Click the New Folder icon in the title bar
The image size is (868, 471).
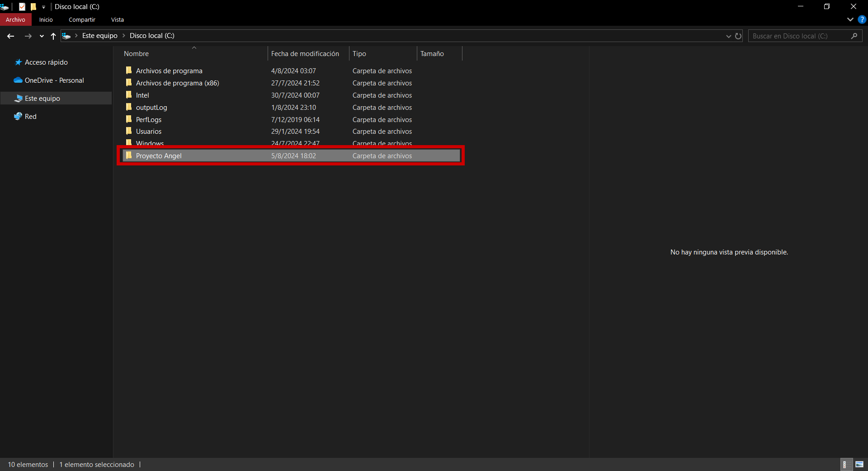click(33, 7)
